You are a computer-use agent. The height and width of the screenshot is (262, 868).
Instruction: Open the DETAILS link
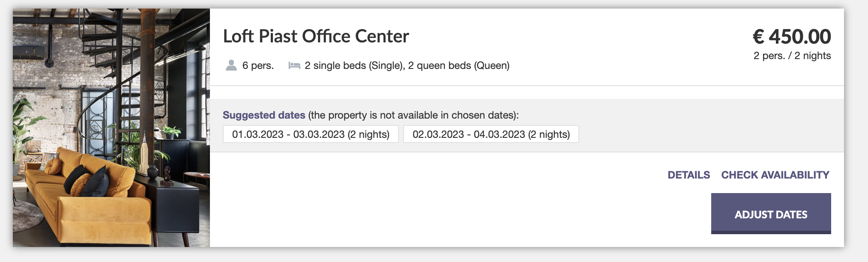[x=688, y=175]
